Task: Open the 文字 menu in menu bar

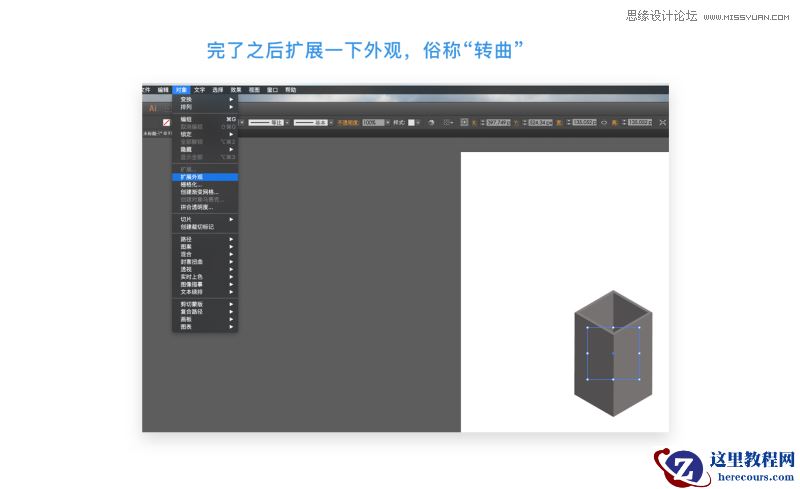Action: (x=199, y=90)
